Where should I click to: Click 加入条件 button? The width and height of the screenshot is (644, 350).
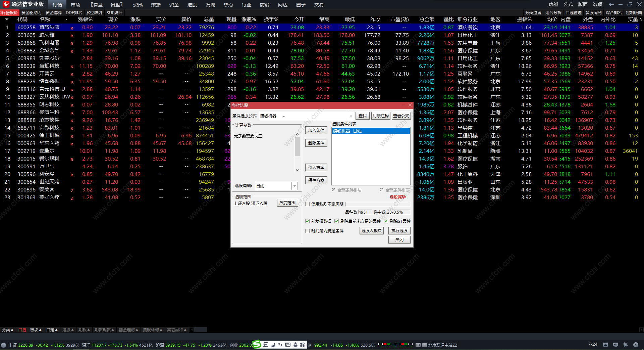[316, 130]
